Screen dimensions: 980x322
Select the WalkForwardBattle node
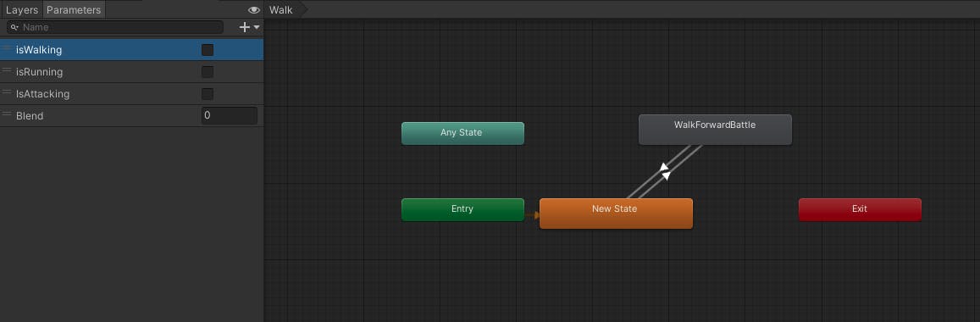coord(715,130)
